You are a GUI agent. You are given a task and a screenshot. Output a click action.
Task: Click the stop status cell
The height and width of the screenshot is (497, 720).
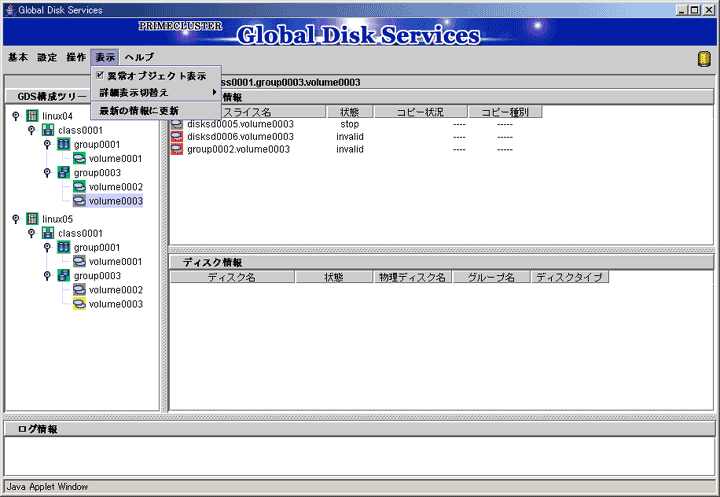click(x=349, y=124)
